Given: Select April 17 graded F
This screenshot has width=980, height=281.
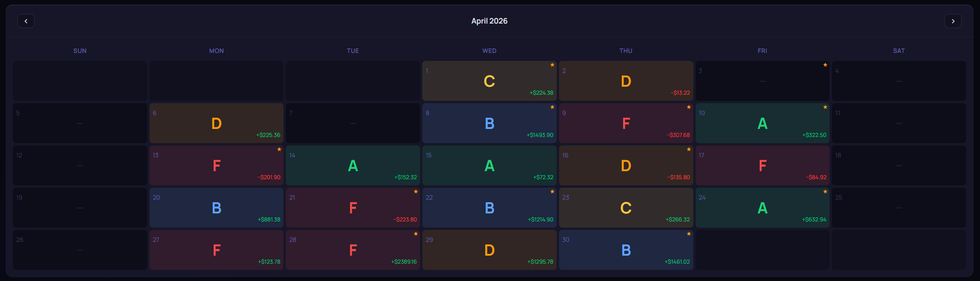Looking at the screenshot, I should click(x=762, y=165).
